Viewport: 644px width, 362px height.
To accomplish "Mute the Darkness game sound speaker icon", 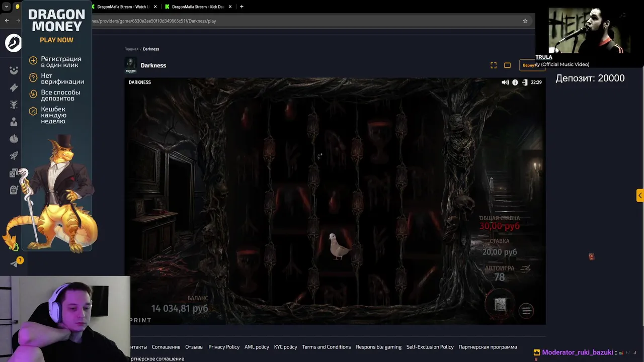I will pos(505,82).
